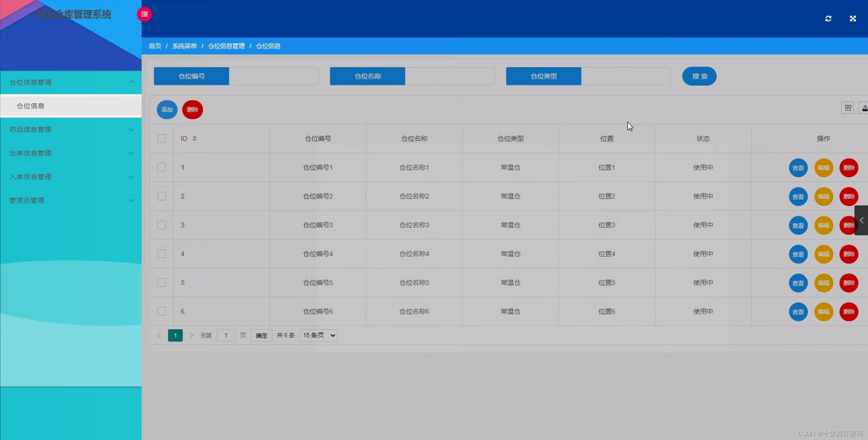
Task: Click the 搜索 search button
Action: click(x=699, y=76)
